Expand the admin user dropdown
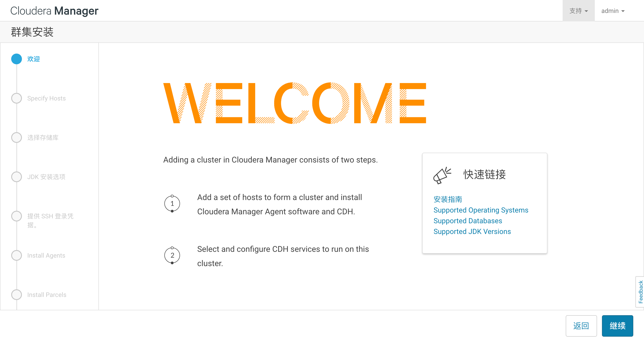Image resolution: width=644 pixels, height=342 pixels. tap(613, 11)
